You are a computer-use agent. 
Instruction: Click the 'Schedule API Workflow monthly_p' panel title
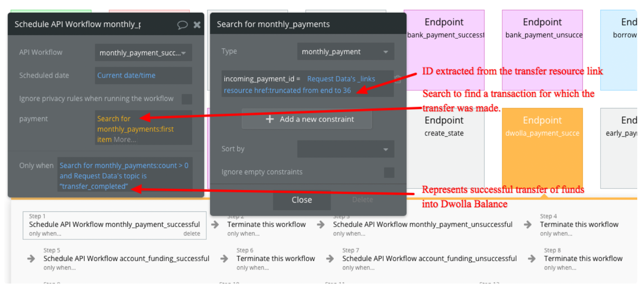pyautogui.click(x=78, y=24)
